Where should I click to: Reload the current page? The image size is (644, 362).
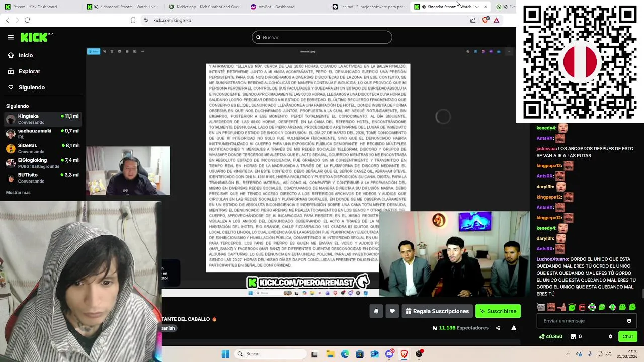pyautogui.click(x=27, y=20)
